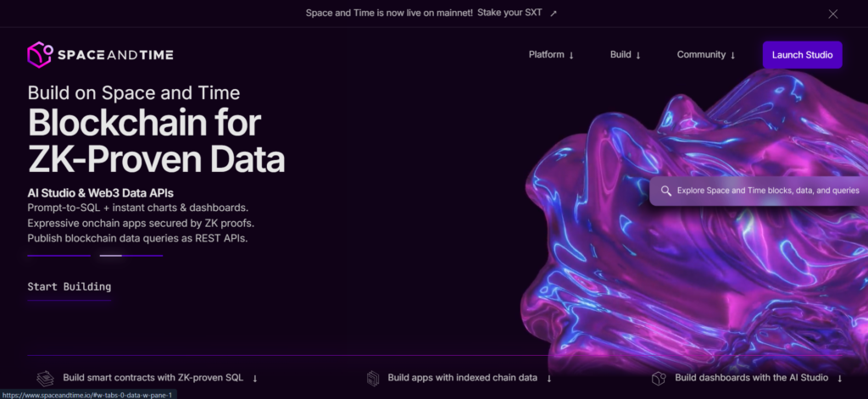Open the Community menu
868x399 pixels.
tap(706, 55)
